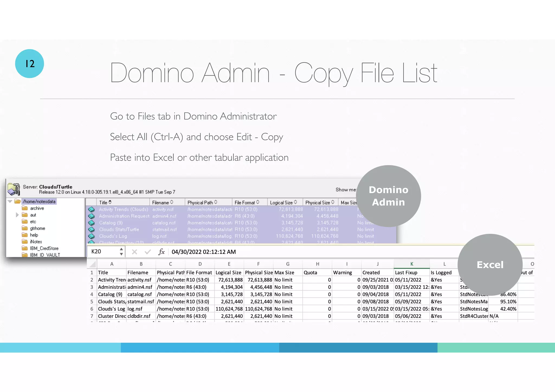Viewport: 555px width, 392px height.
Task: Click the File Format cell D1
Action: point(200,273)
